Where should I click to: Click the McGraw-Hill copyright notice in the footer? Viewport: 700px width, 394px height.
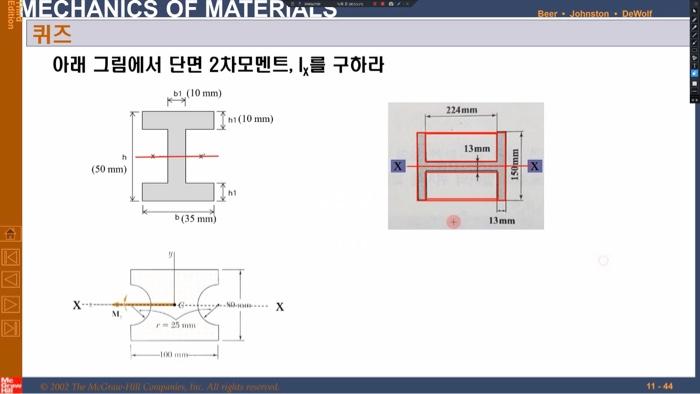(x=159, y=386)
